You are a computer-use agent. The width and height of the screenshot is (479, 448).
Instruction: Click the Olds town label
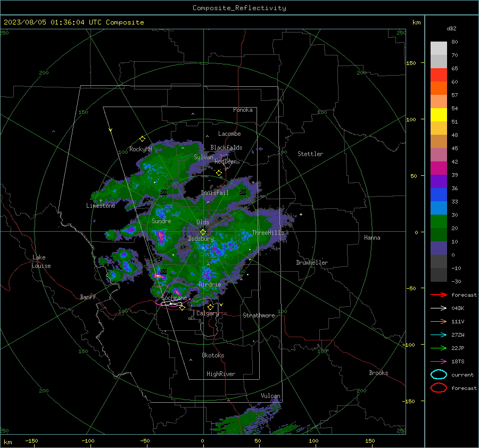[x=203, y=222]
